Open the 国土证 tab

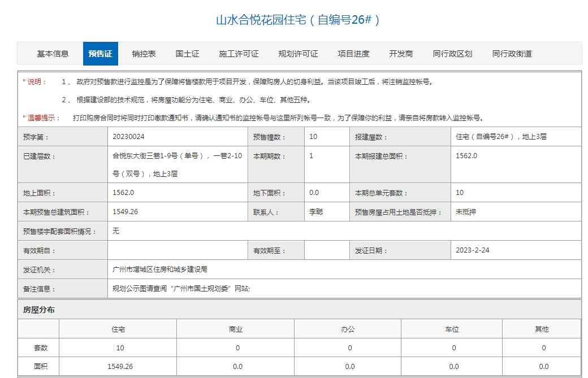[187, 54]
